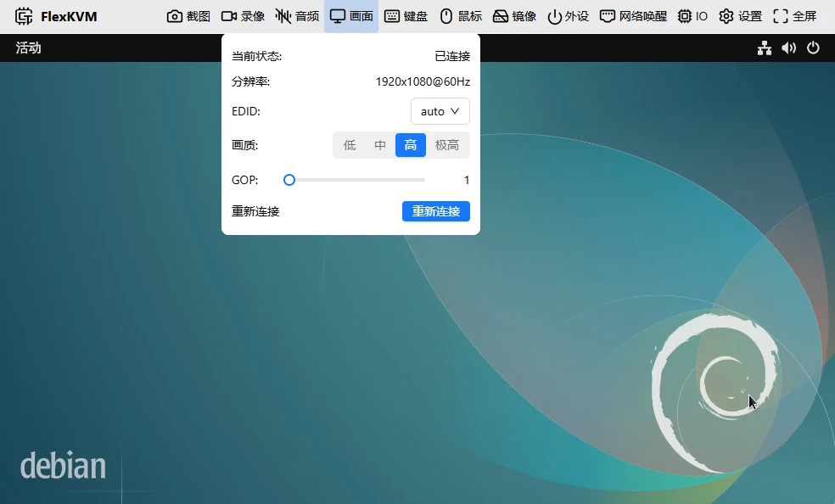
Task: Click the GOP value 1
Action: [x=467, y=180]
